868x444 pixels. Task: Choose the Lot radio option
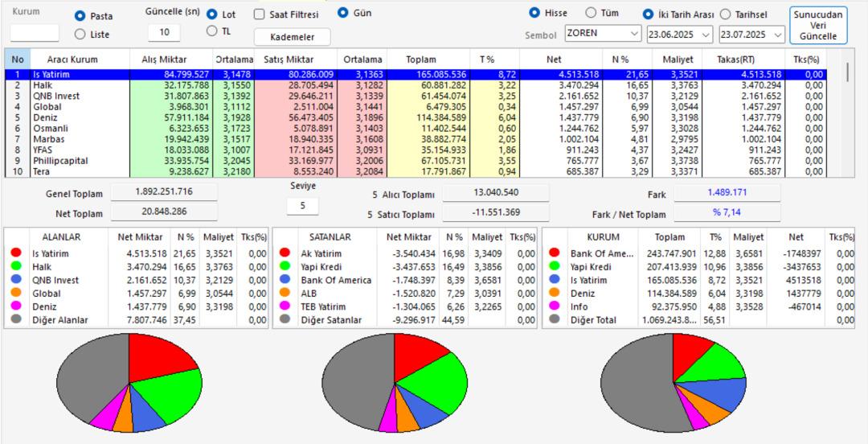211,14
